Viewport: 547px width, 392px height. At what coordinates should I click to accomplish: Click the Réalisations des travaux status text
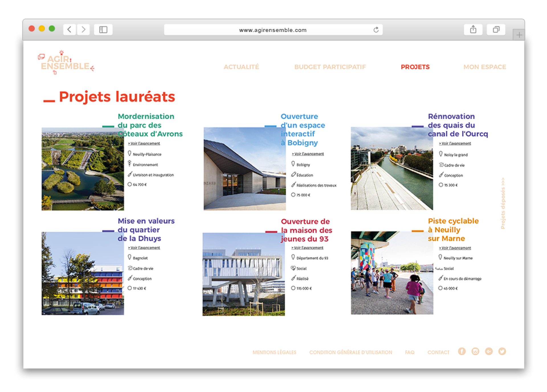pos(317,185)
